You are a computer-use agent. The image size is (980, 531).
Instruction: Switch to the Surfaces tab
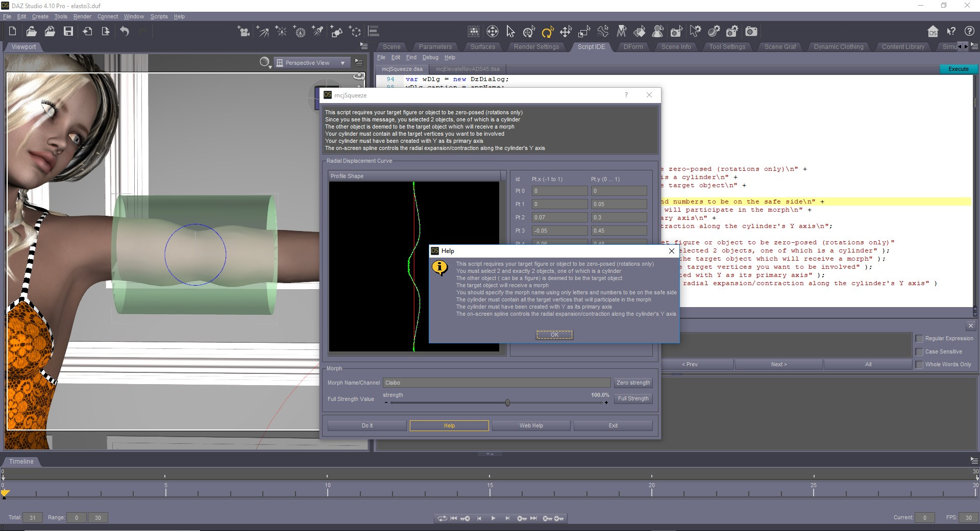pos(483,47)
